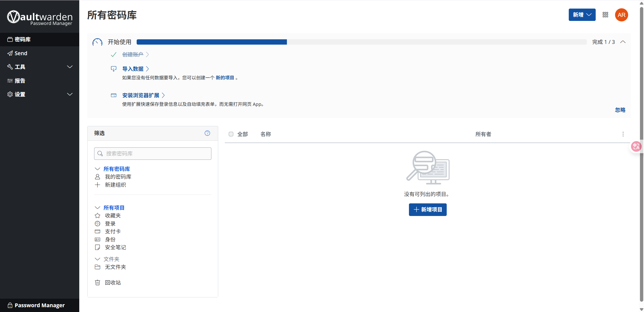Open the apps grid icon

pos(605,15)
